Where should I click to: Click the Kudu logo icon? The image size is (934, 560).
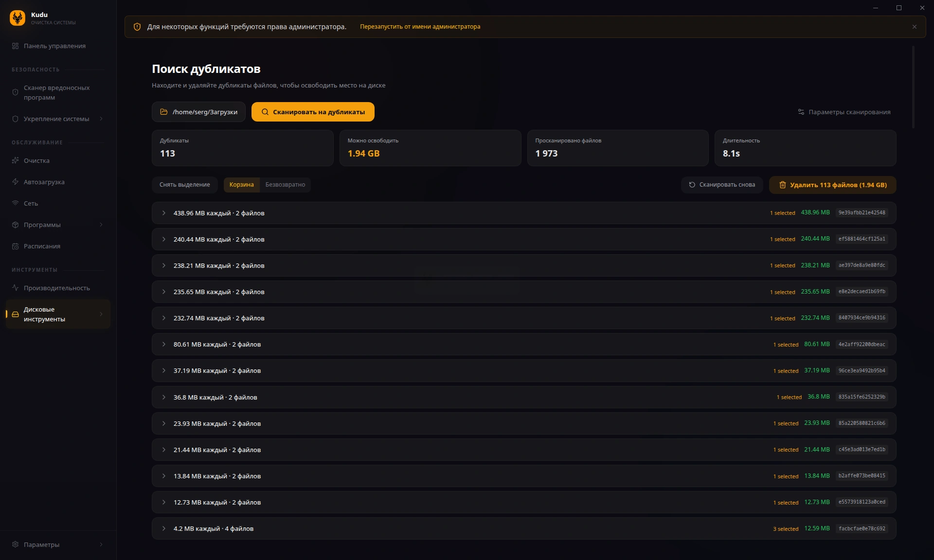point(18,18)
